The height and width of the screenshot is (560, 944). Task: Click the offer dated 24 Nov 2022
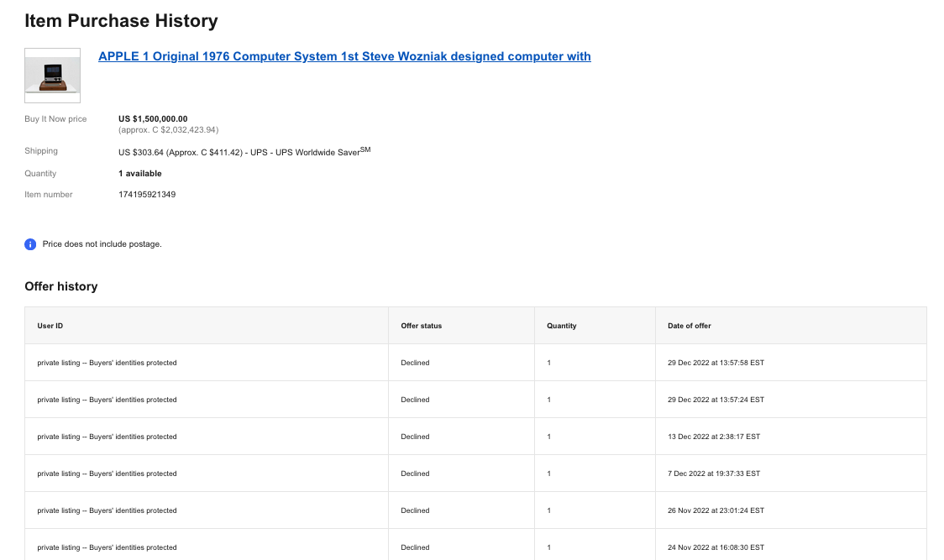click(716, 547)
